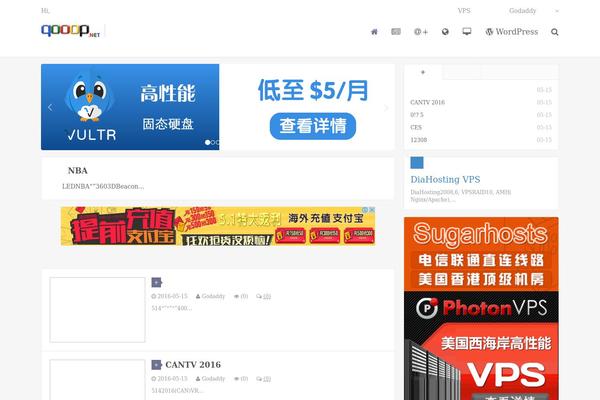Viewport: 600px width, 400px height.
Task: Open the CANTV 2016 post title
Action: pos(193,365)
